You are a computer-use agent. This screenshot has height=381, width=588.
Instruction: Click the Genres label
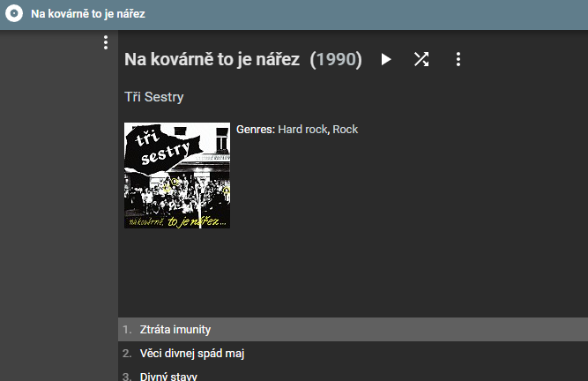255,130
